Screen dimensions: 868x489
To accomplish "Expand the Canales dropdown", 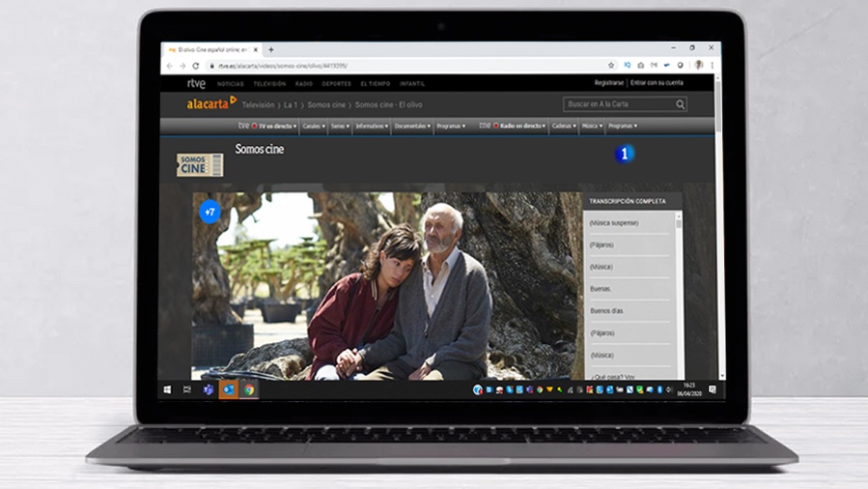I will point(314,127).
